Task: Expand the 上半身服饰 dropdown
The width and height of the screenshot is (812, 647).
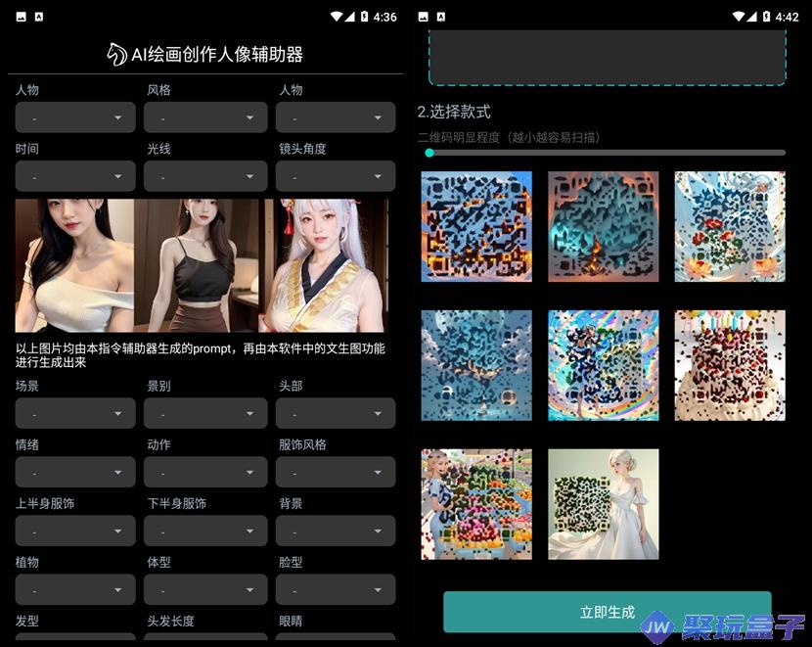Action: coord(75,531)
